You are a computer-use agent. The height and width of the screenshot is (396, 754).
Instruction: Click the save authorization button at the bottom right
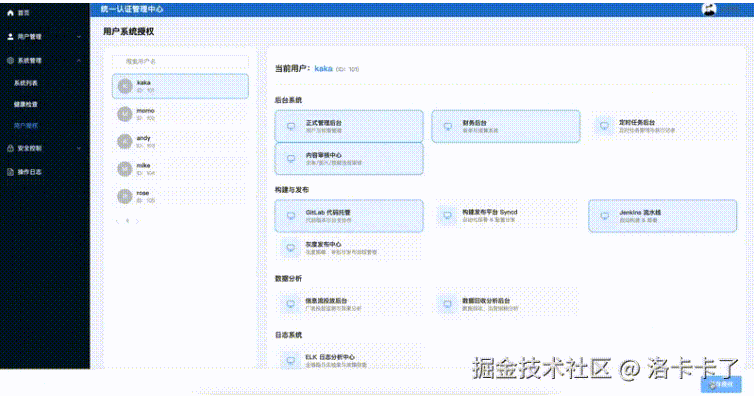coord(721,384)
